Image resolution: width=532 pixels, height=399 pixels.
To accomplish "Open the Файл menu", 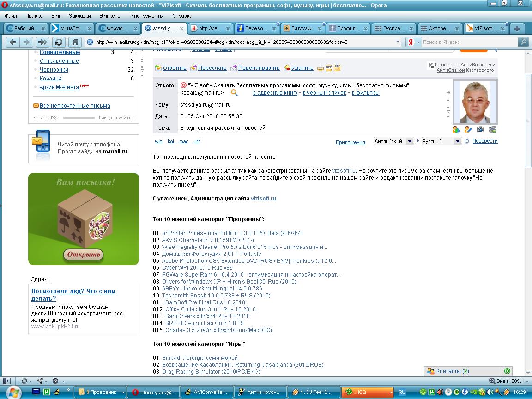I will pos(11,16).
